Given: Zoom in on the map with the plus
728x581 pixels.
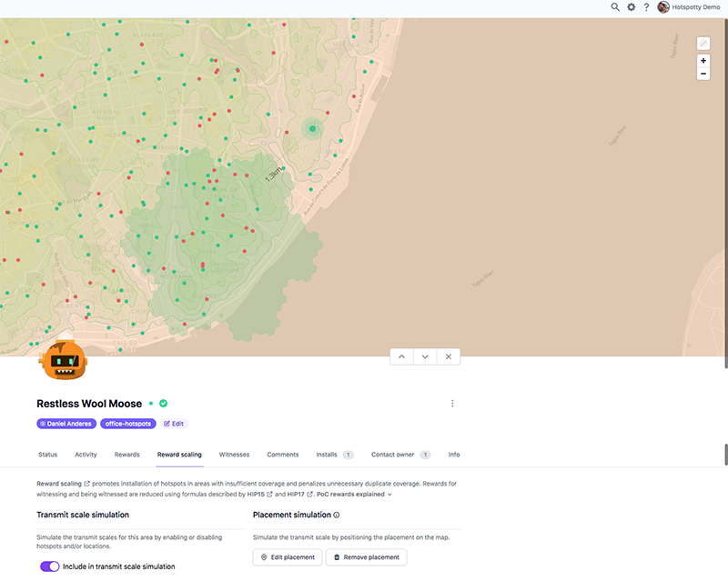Looking at the screenshot, I should coord(703,60).
